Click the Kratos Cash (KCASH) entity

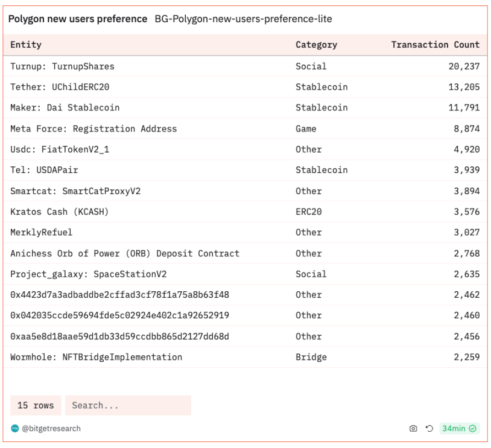coord(59,212)
